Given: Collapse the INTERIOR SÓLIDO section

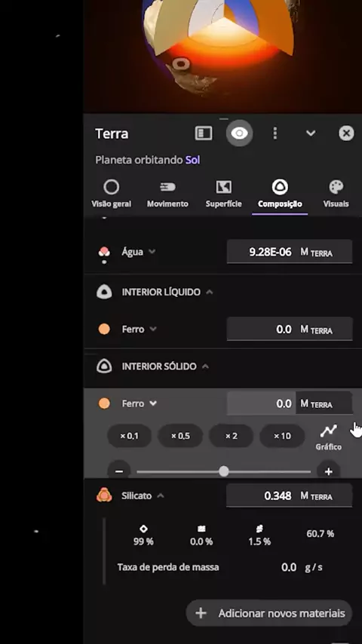Looking at the screenshot, I should [205, 366].
